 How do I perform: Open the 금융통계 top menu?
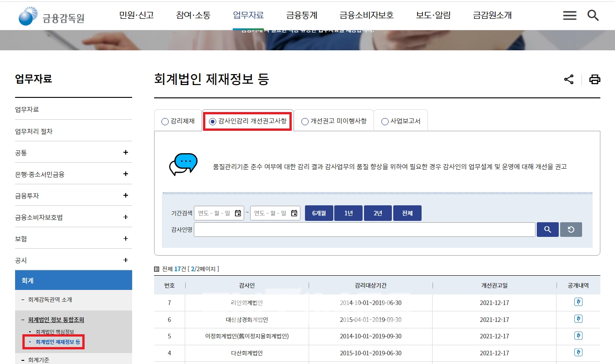[x=301, y=15]
